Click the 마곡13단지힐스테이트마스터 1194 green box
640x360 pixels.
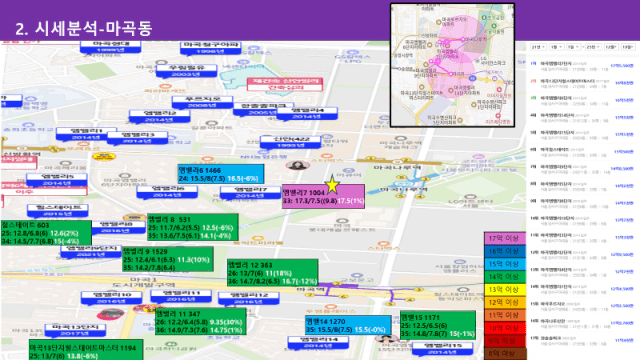point(86,350)
